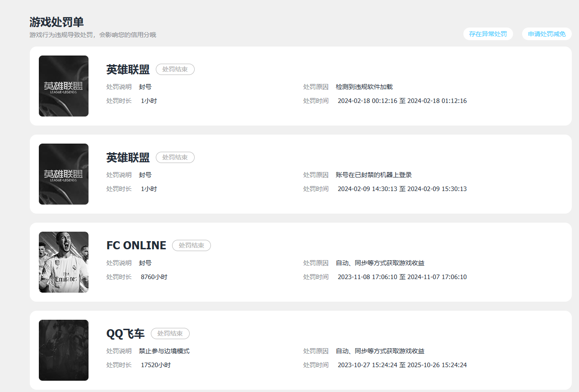Click the 游戏处罚单 page heading
579x392 pixels.
tap(56, 22)
